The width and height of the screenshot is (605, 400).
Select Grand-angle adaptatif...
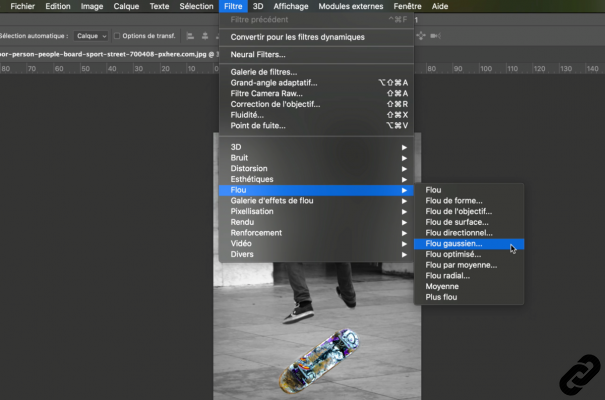tap(316, 83)
